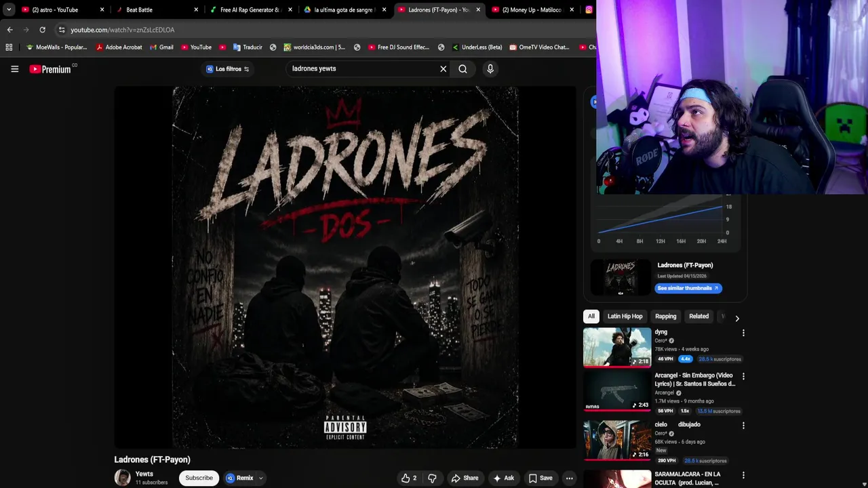Run search with the magnifier button

[462, 68]
